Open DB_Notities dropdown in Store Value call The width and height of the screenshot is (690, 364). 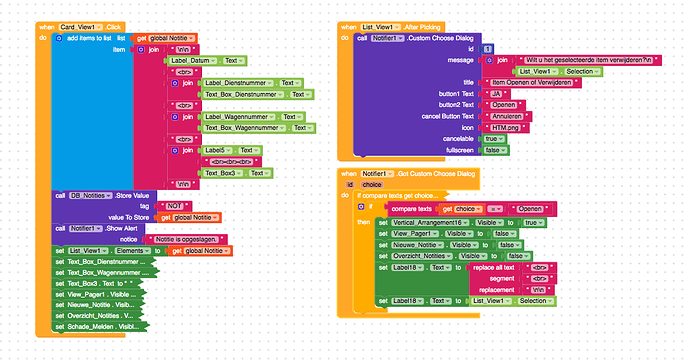[x=90, y=196]
